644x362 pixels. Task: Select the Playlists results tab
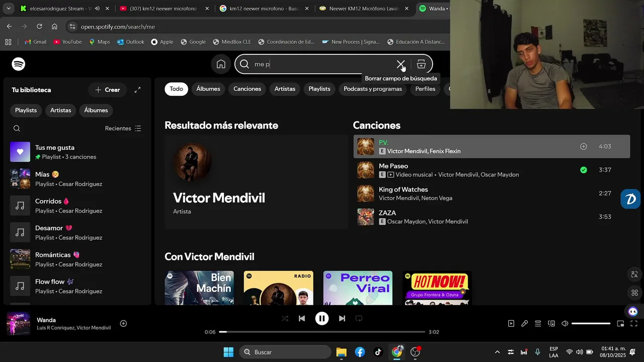[x=319, y=89]
